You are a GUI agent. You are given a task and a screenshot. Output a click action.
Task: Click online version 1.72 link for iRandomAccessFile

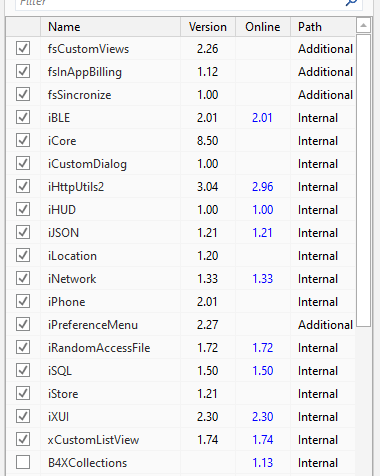(263, 348)
